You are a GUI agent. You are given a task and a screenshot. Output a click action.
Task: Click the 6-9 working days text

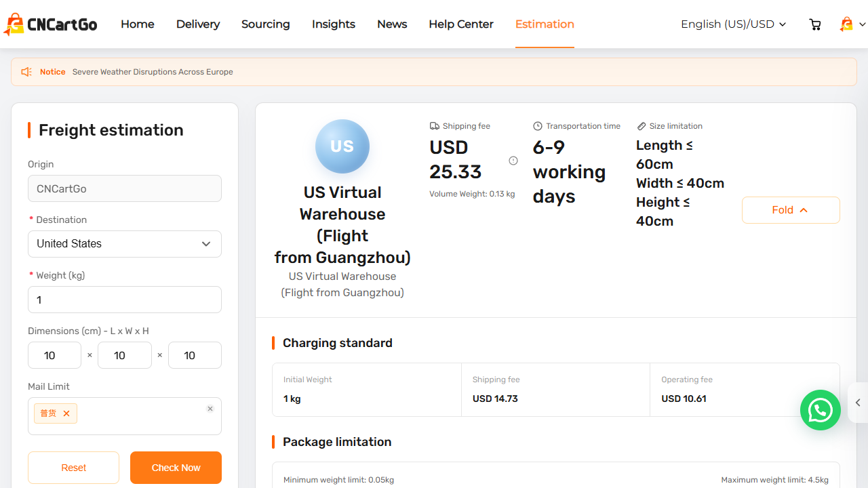570,171
